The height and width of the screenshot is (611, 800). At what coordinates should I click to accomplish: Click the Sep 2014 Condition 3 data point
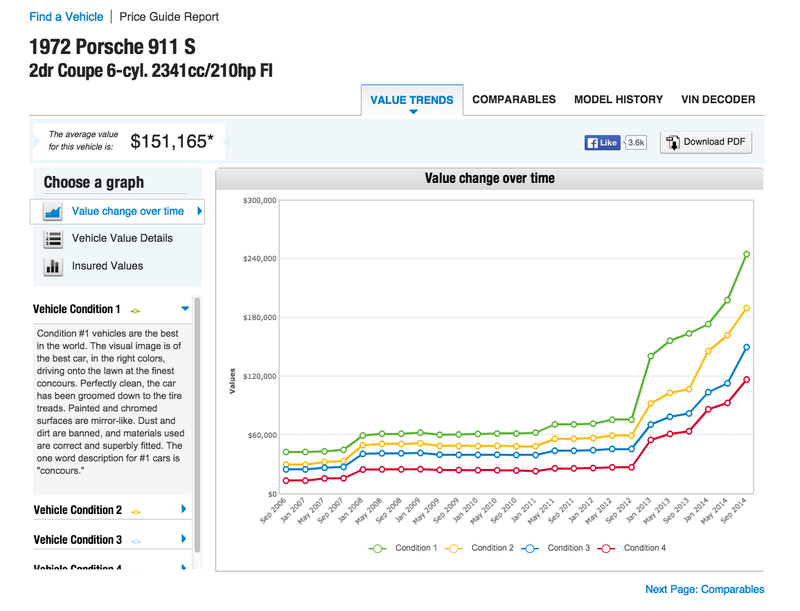pos(746,347)
